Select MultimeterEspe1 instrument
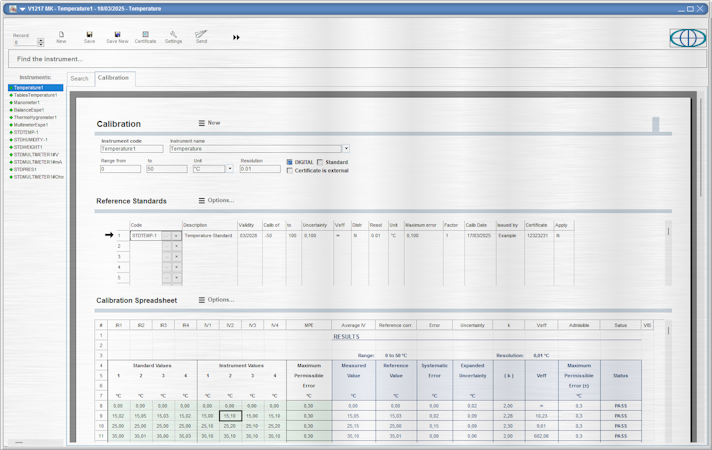This screenshot has width=712, height=450. (30, 125)
